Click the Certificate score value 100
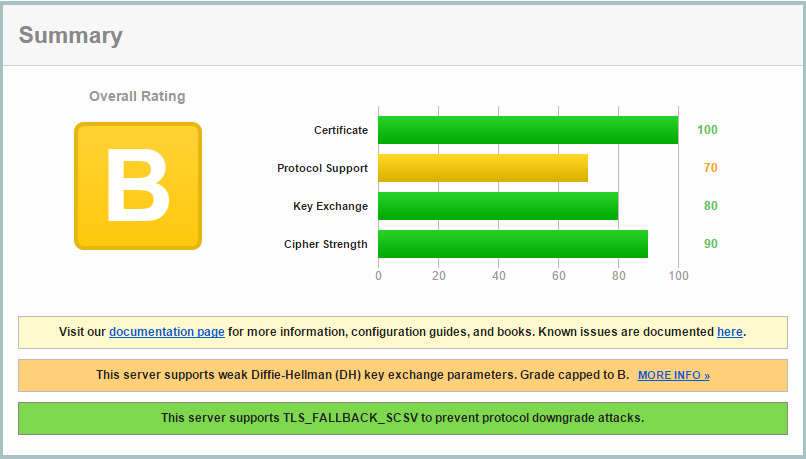The height and width of the screenshot is (459, 806). point(707,130)
